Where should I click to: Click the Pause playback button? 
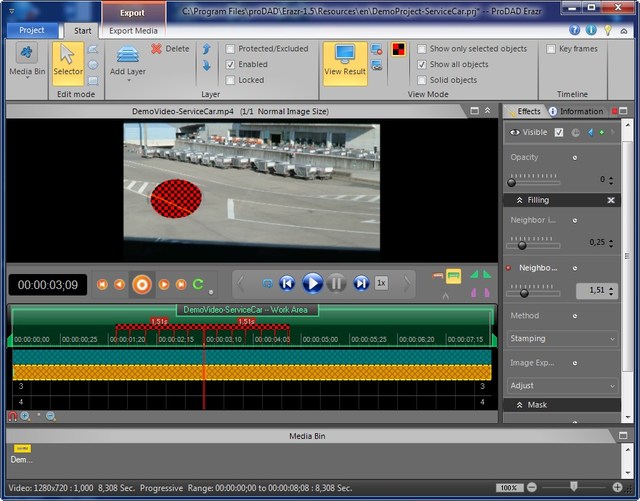[x=337, y=284]
